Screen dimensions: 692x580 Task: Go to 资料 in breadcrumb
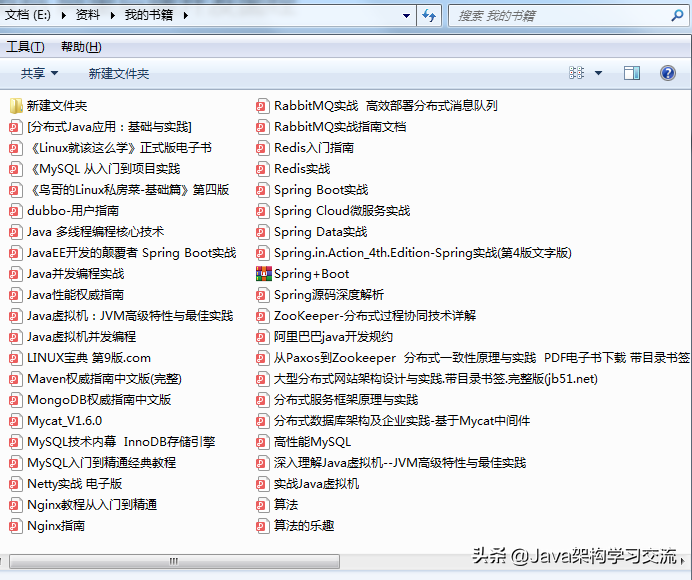tap(88, 15)
